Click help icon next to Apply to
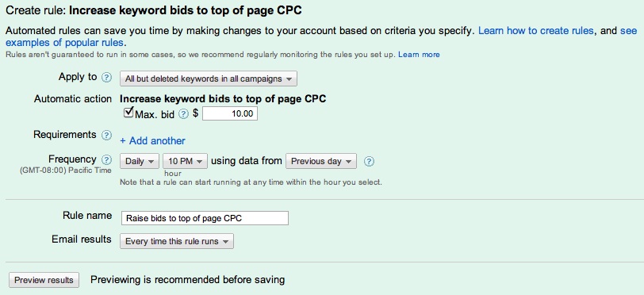644x295 pixels. (106, 78)
